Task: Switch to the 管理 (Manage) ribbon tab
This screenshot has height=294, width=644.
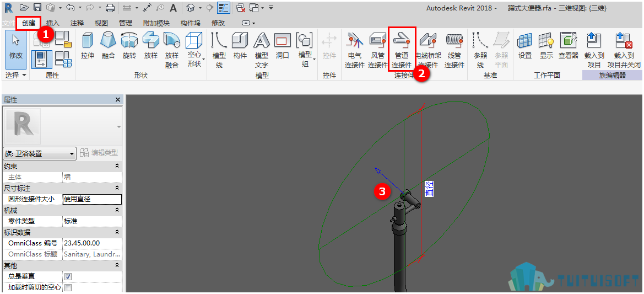Action: pyautogui.click(x=125, y=23)
